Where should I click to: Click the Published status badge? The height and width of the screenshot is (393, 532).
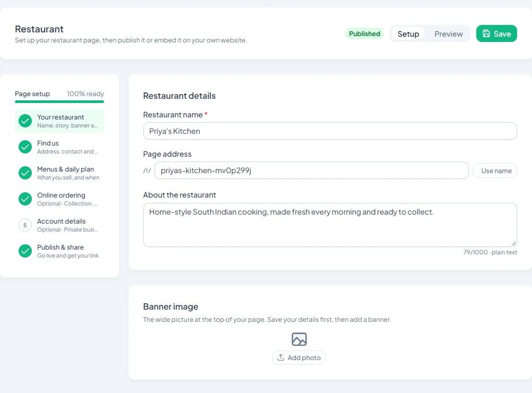pyautogui.click(x=364, y=33)
